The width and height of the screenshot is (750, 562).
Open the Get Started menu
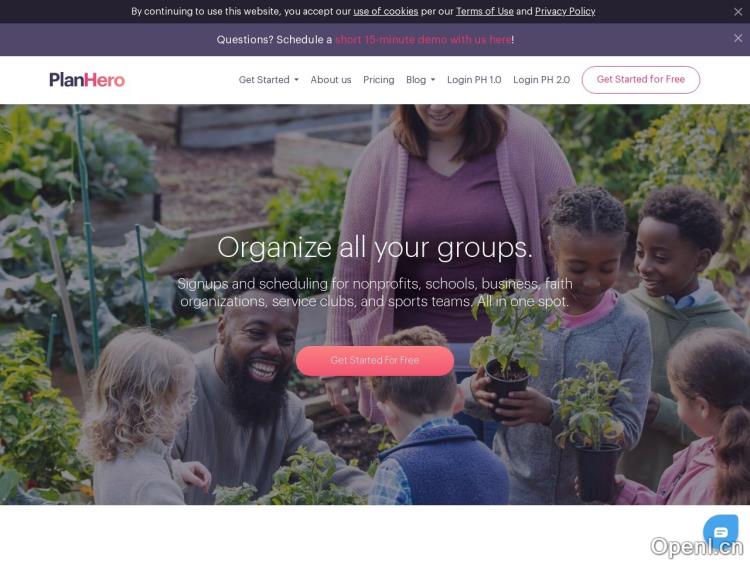coord(264,80)
